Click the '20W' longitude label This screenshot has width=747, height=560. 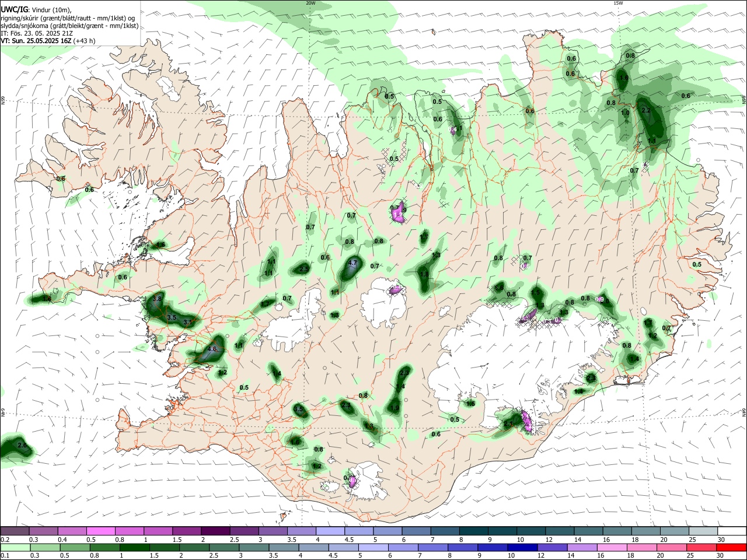[310, 3]
